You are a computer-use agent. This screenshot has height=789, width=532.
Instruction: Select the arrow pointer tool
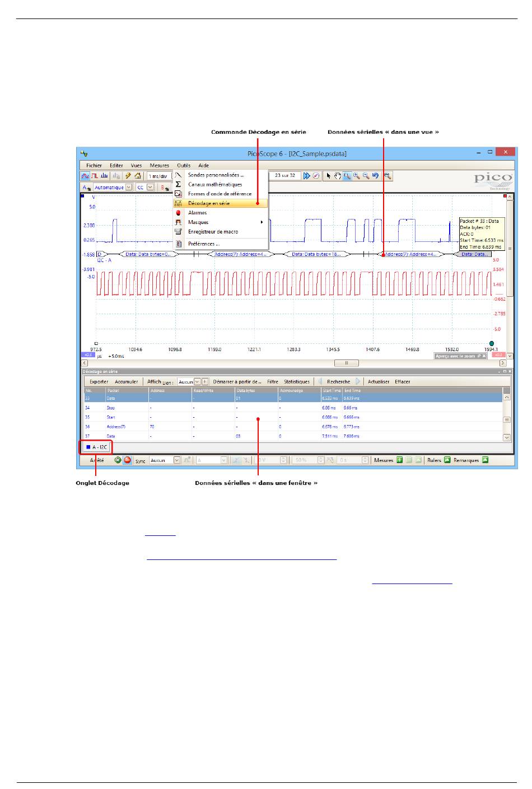(x=329, y=176)
